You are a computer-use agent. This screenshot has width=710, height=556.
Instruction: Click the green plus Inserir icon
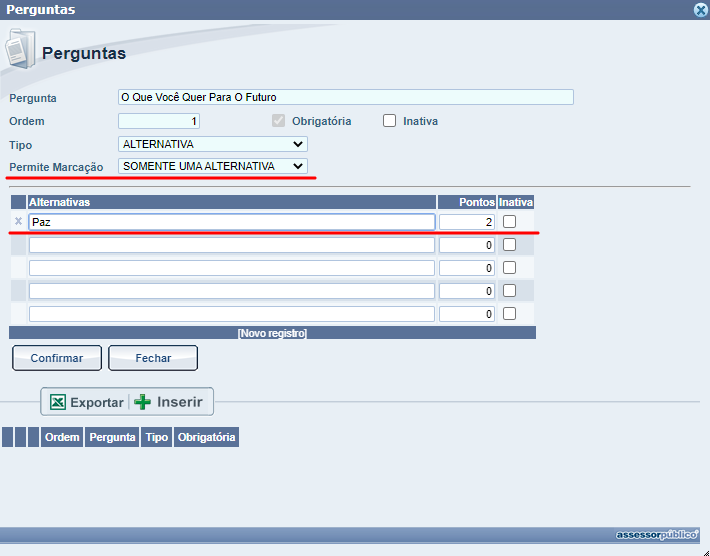[x=143, y=402]
